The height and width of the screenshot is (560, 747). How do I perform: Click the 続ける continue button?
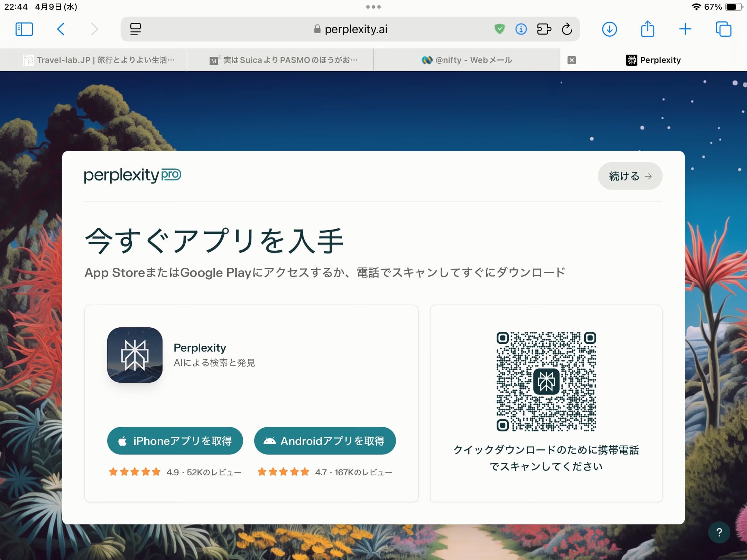(x=630, y=176)
